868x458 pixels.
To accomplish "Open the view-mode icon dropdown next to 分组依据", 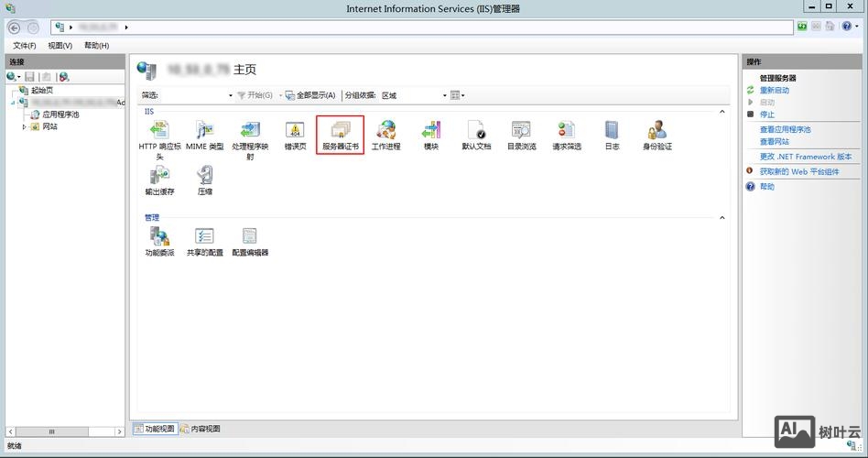I will 457,95.
